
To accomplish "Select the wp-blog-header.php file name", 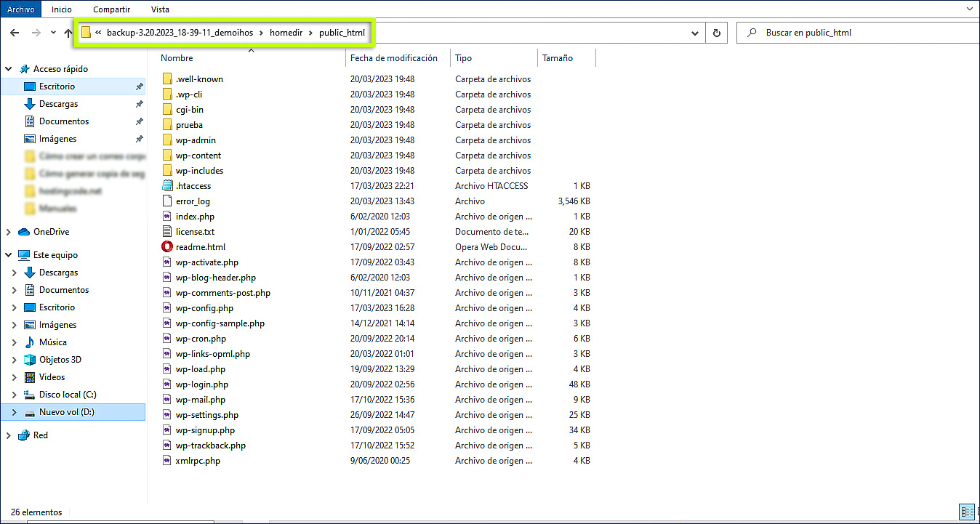I will 216,277.
